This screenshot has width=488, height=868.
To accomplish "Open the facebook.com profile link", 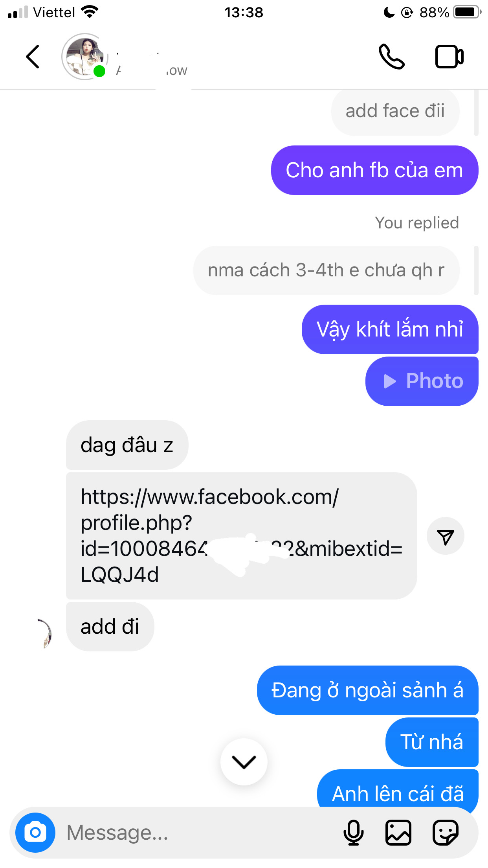I will [241, 536].
